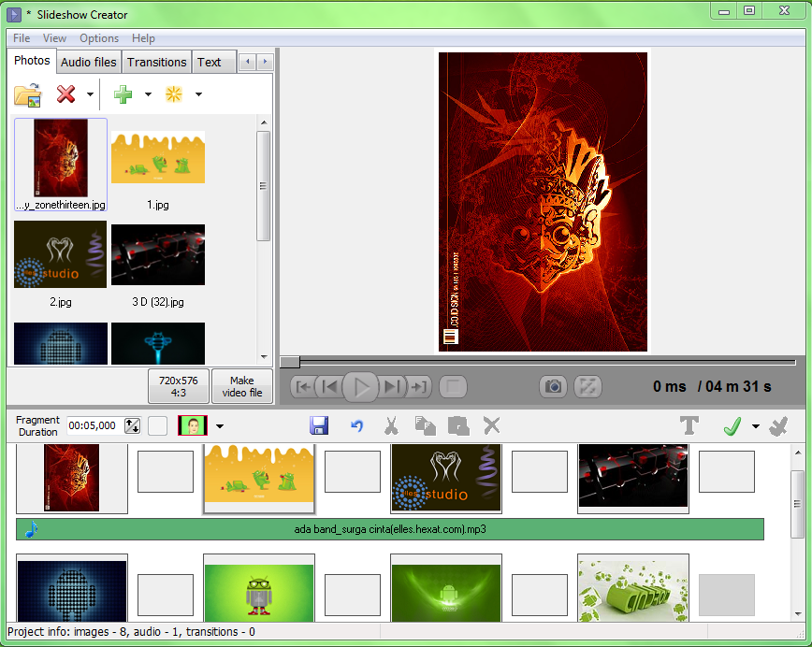
Task: Click the blue music note audio icon
Action: 31,529
